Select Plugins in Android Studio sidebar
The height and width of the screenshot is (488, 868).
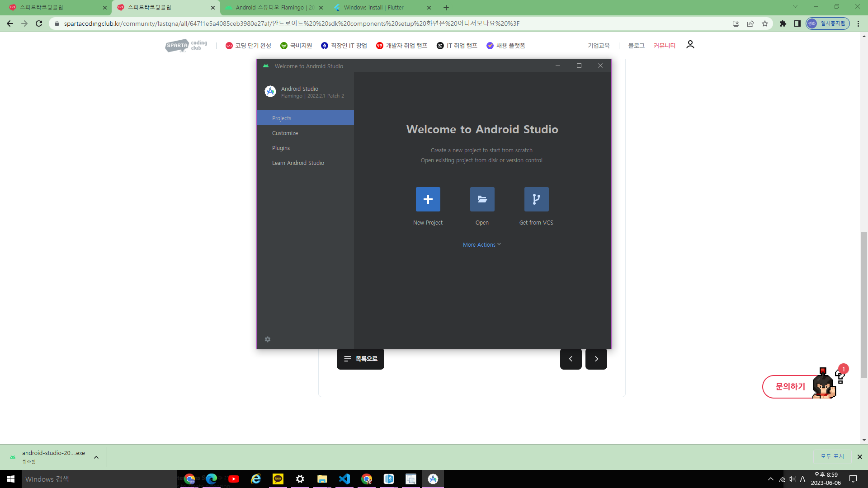[x=305, y=148]
